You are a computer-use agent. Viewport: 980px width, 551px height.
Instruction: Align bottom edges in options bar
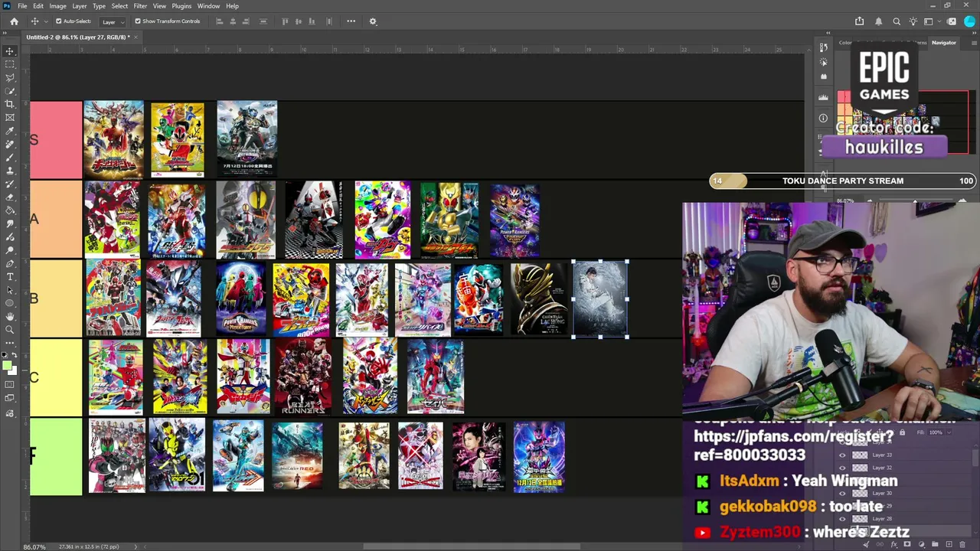pyautogui.click(x=312, y=21)
